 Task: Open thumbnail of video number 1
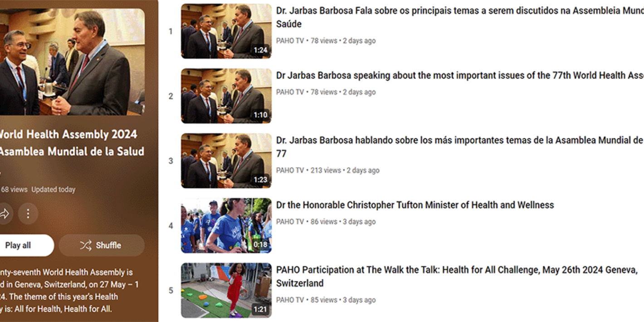226,31
